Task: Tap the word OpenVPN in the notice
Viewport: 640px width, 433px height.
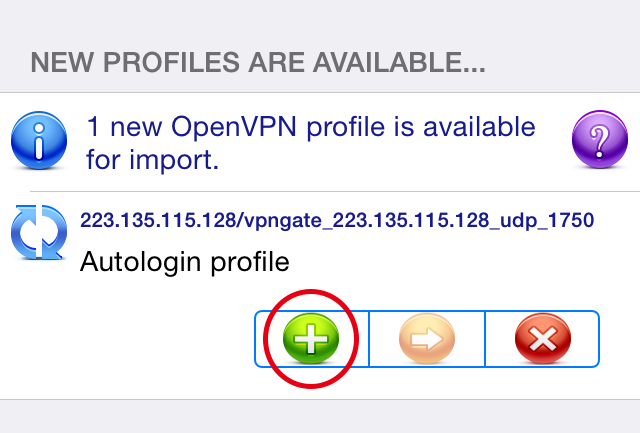Action: 233,127
